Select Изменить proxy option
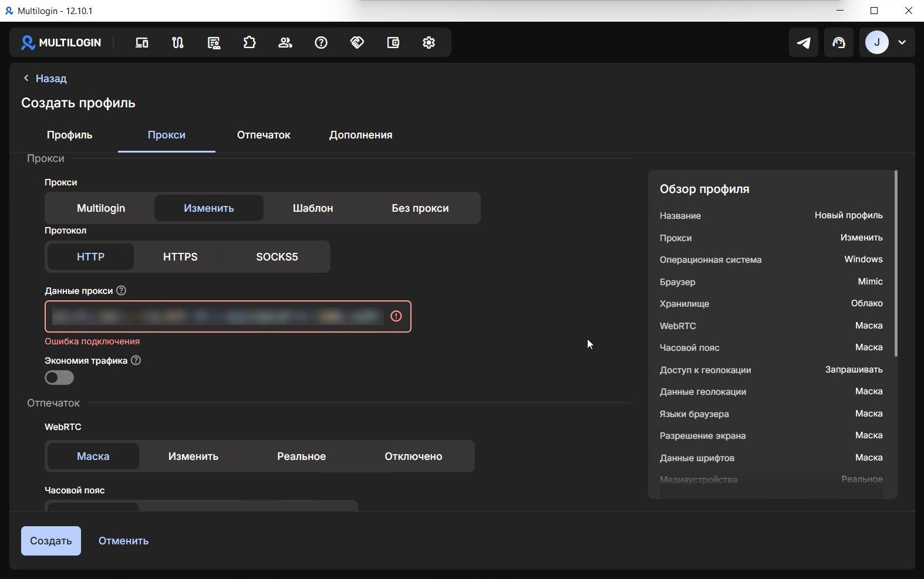 click(x=209, y=208)
